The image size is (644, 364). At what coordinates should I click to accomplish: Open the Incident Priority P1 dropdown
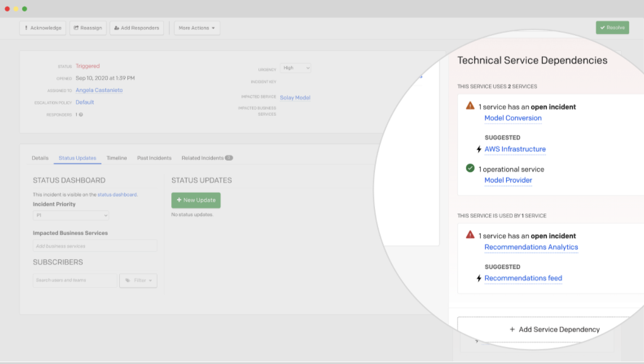pos(71,215)
